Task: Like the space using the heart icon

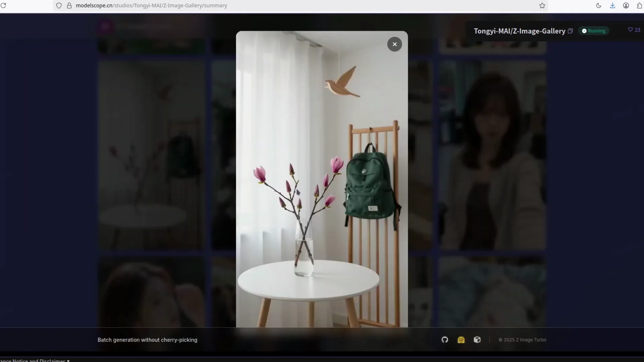Action: pos(630,30)
